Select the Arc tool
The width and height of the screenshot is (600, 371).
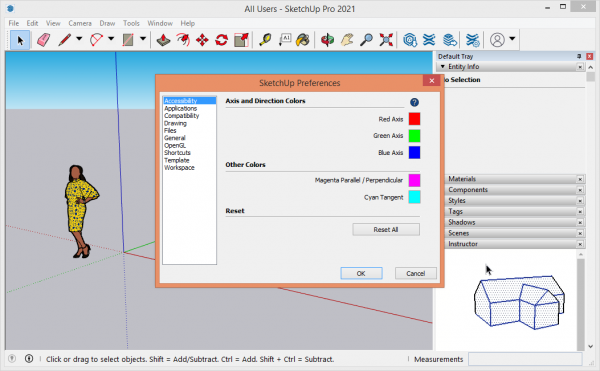pos(96,40)
